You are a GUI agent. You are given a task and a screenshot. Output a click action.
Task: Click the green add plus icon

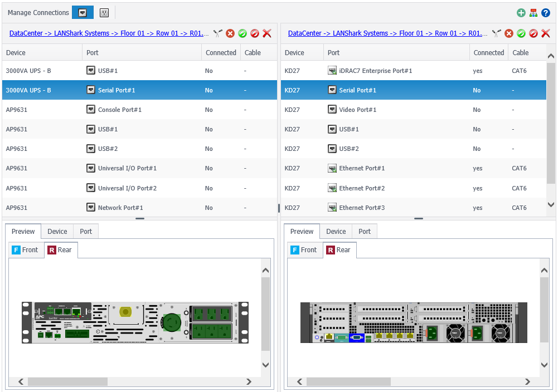tap(521, 13)
